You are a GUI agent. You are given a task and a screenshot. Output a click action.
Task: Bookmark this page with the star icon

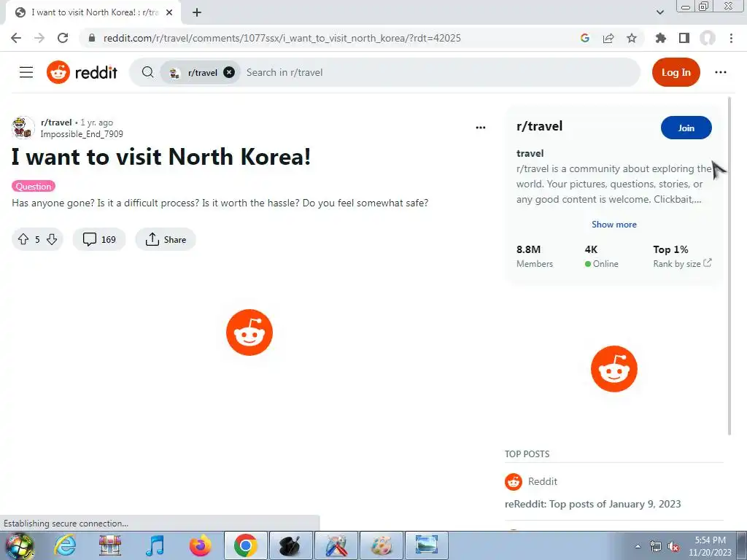[x=632, y=38]
